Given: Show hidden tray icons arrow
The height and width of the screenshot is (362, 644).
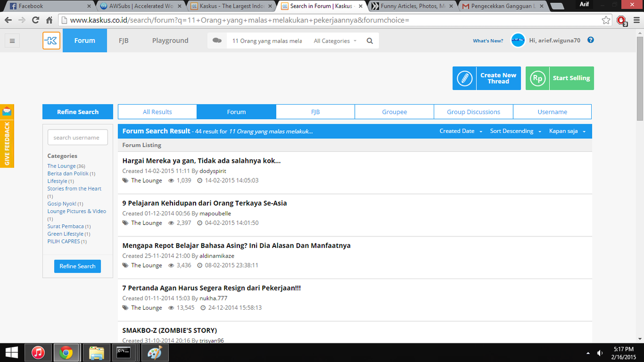Looking at the screenshot, I should point(588,353).
